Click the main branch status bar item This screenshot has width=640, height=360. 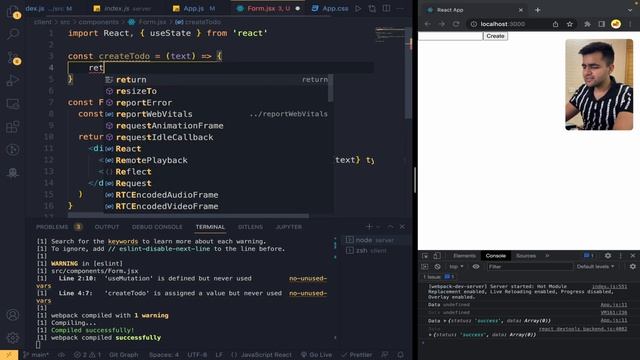coord(37,355)
